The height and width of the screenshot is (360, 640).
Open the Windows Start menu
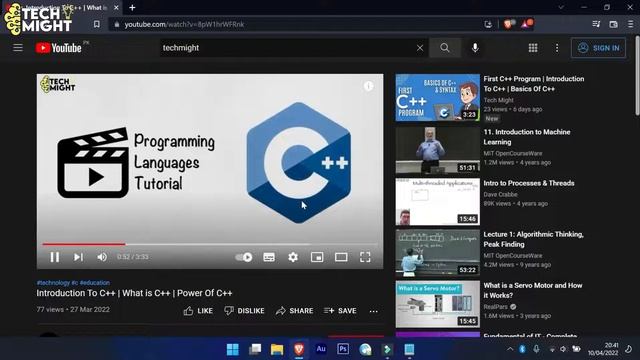click(x=233, y=349)
